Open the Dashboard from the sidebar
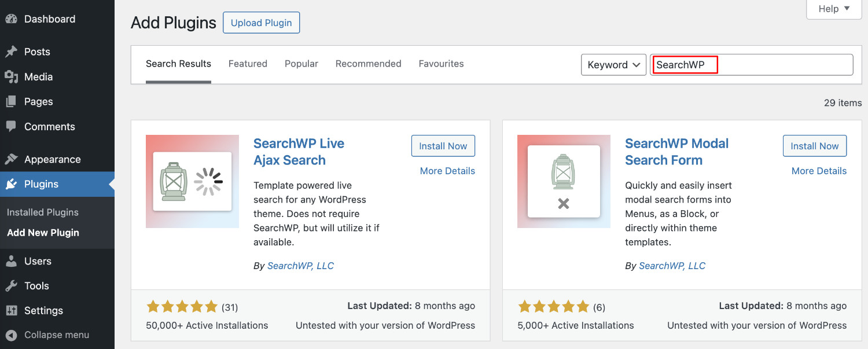The height and width of the screenshot is (349, 868). pyautogui.click(x=13, y=19)
